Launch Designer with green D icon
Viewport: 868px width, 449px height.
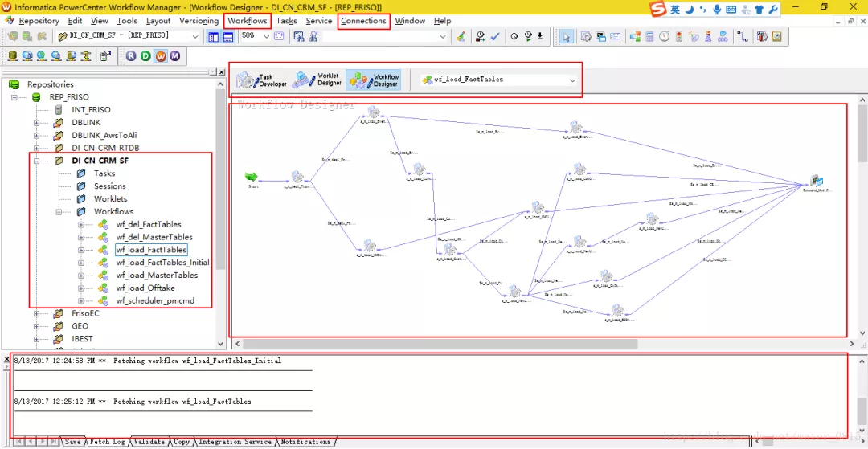(145, 56)
